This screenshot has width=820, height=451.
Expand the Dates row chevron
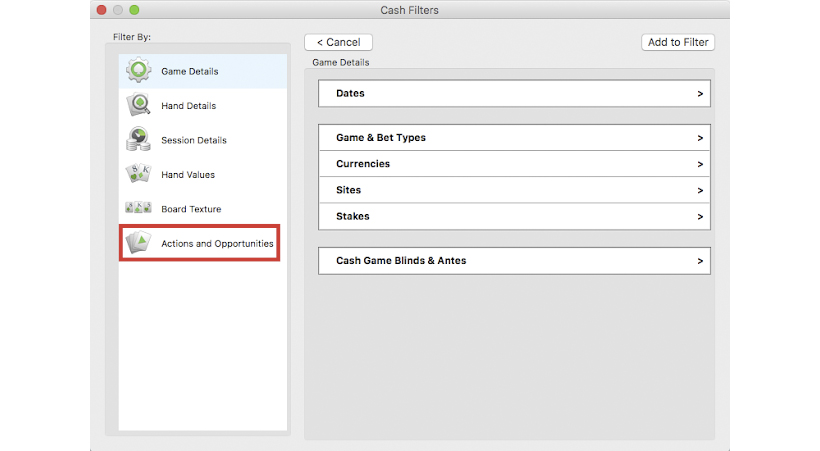pos(700,94)
